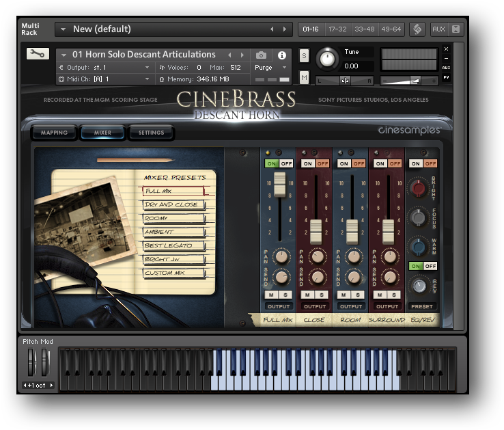Viewport: 504px width, 430px height.
Task: Select rack page 01-16
Action: click(x=311, y=29)
